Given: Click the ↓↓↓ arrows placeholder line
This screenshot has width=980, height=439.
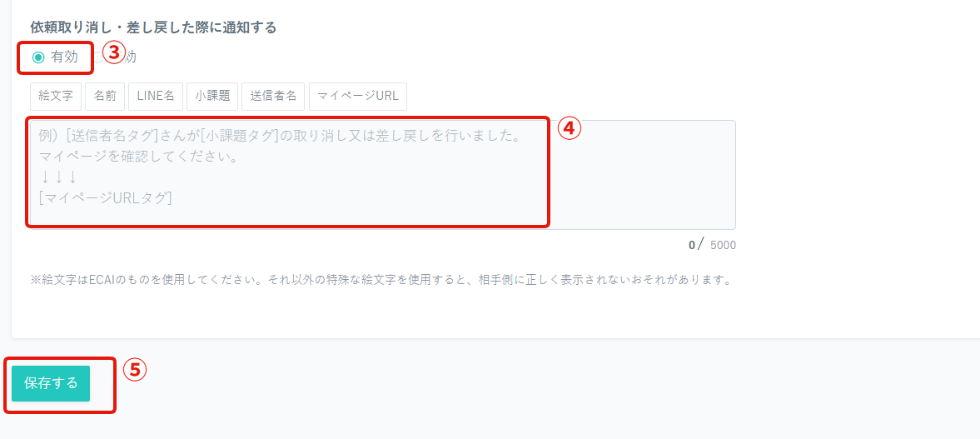Looking at the screenshot, I should (58, 177).
